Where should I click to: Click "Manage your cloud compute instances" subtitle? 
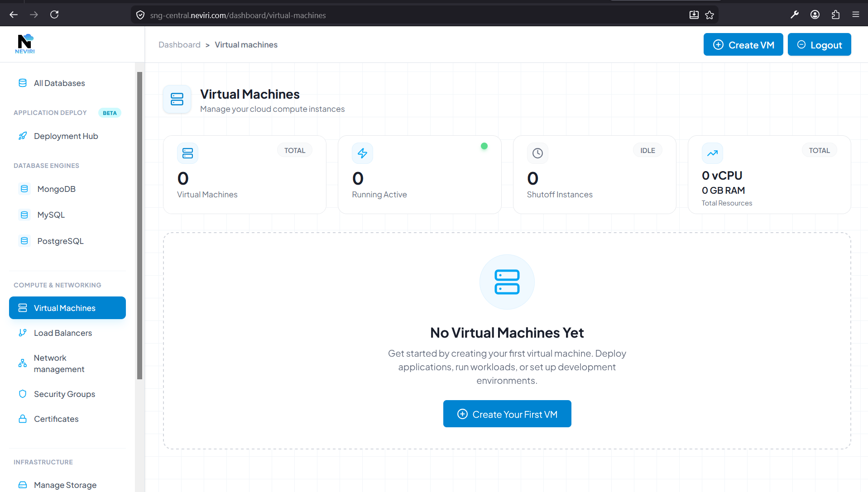(272, 109)
